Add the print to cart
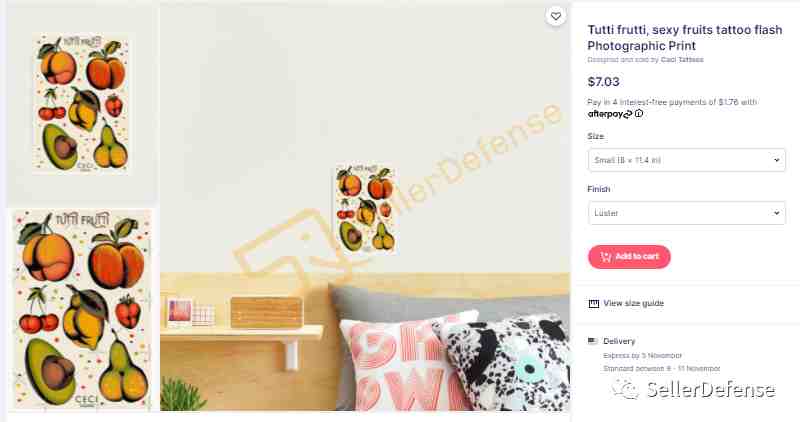This screenshot has width=800, height=422. pyautogui.click(x=629, y=257)
